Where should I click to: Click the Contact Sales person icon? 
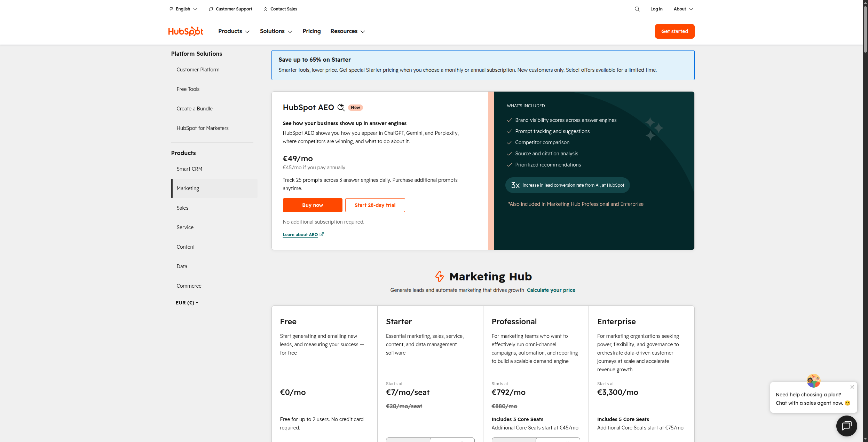pos(266,9)
